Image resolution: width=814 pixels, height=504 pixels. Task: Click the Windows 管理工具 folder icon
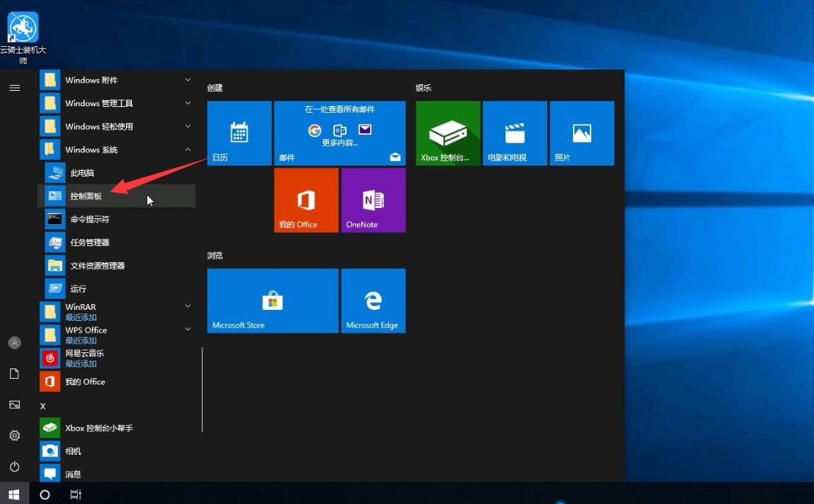50,103
